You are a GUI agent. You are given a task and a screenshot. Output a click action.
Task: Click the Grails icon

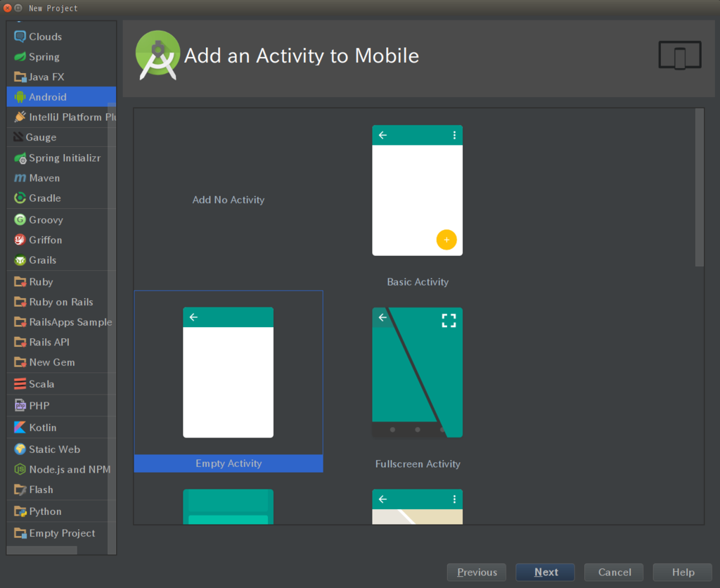click(20, 260)
